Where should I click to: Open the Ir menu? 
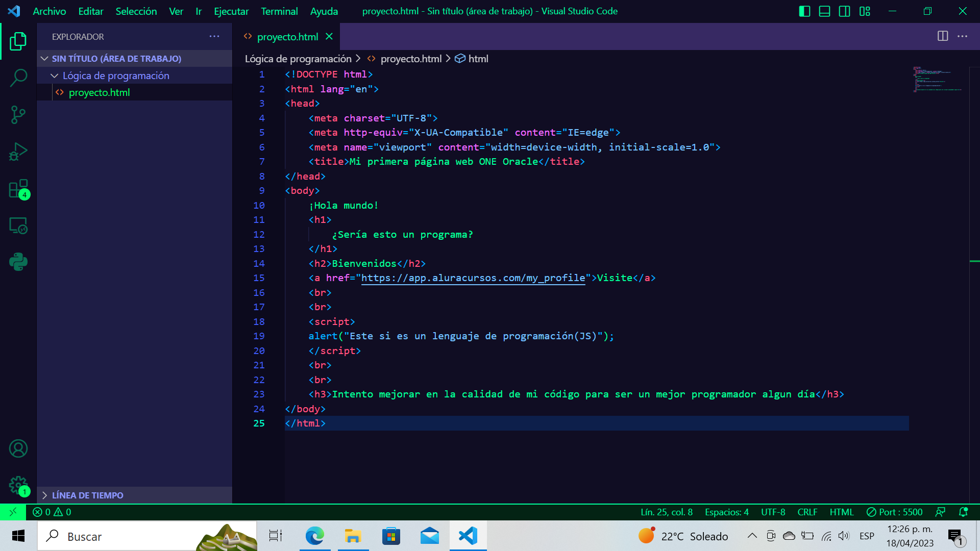(x=199, y=11)
